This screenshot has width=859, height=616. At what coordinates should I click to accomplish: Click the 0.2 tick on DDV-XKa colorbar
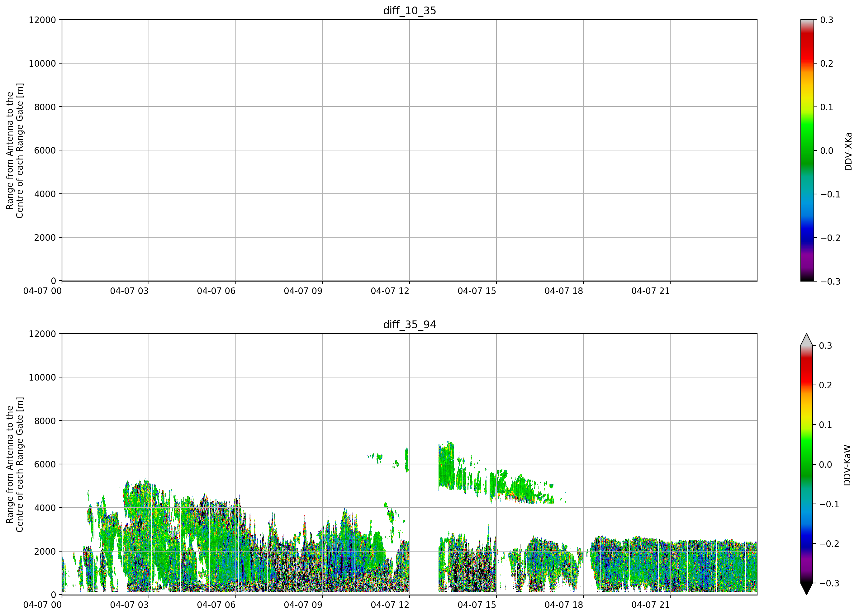point(827,63)
